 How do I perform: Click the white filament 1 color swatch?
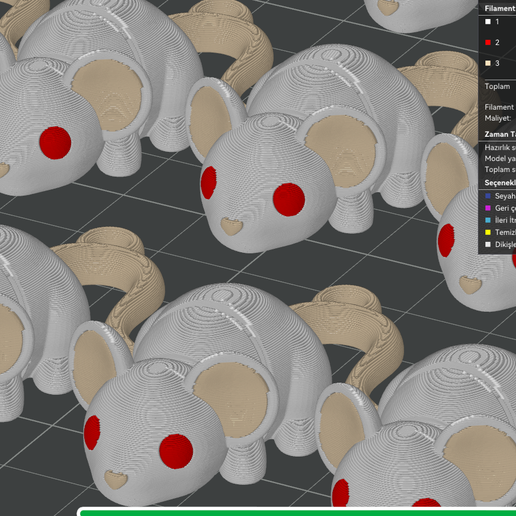tap(488, 22)
